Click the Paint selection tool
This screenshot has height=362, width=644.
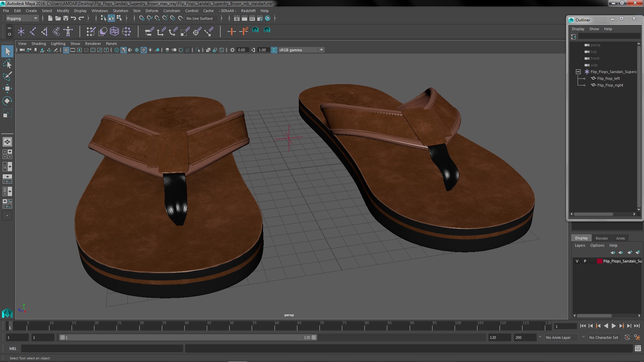tap(7, 76)
